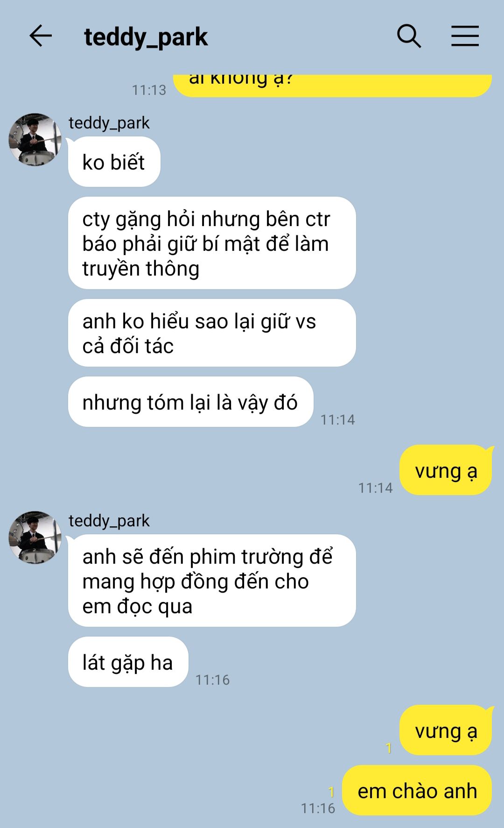Tap the unread count 1 beside "em chào anh"
This screenshot has width=504, height=828.
(331, 792)
